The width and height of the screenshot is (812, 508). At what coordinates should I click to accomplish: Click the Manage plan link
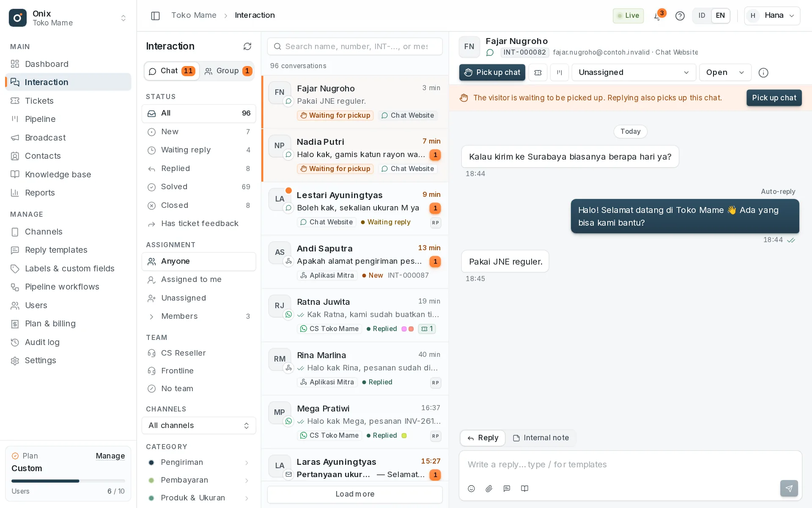click(x=110, y=456)
